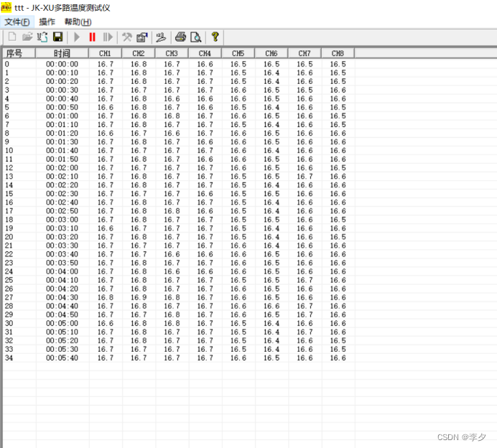Open the 操作 menu
The height and width of the screenshot is (448, 497).
pos(47,22)
